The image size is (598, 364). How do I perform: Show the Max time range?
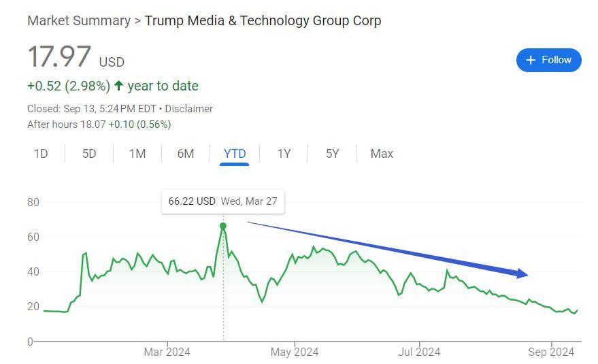(382, 154)
